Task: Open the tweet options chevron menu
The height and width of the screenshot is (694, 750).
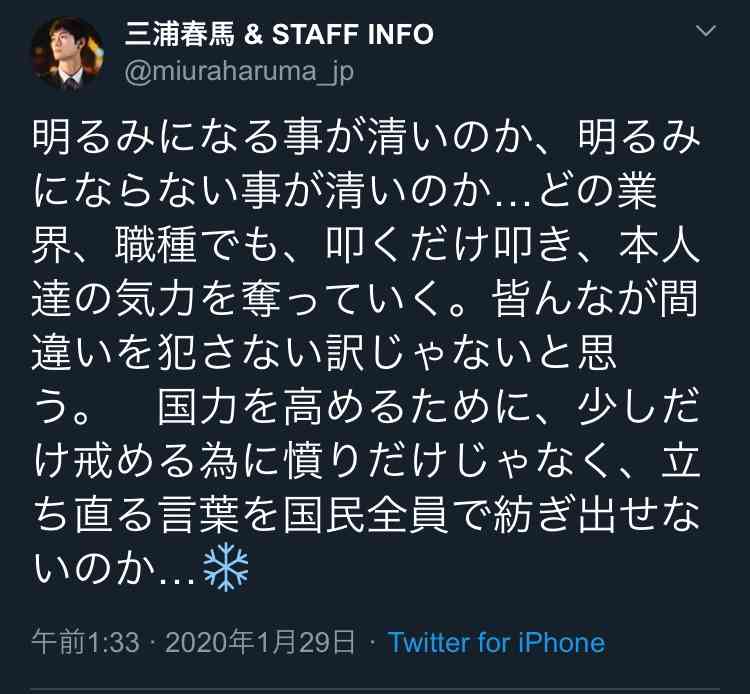Action: click(706, 31)
